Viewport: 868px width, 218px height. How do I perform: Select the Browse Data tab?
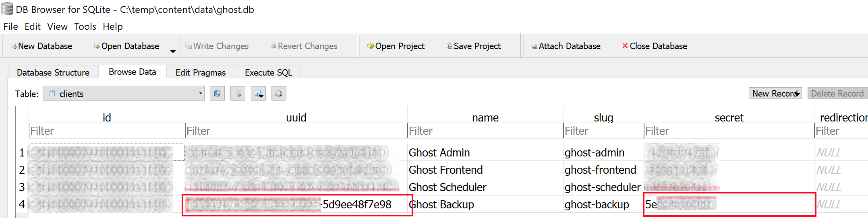click(x=133, y=72)
